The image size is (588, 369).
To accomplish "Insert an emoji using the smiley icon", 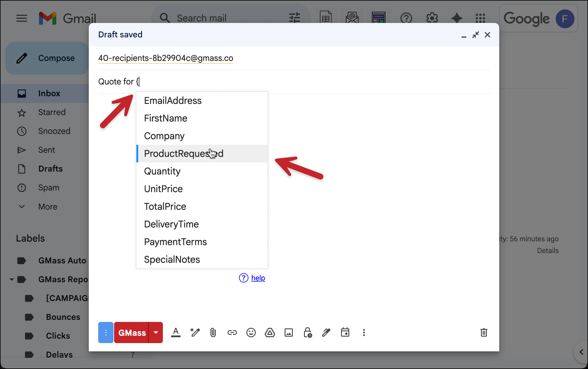I will pyautogui.click(x=251, y=333).
